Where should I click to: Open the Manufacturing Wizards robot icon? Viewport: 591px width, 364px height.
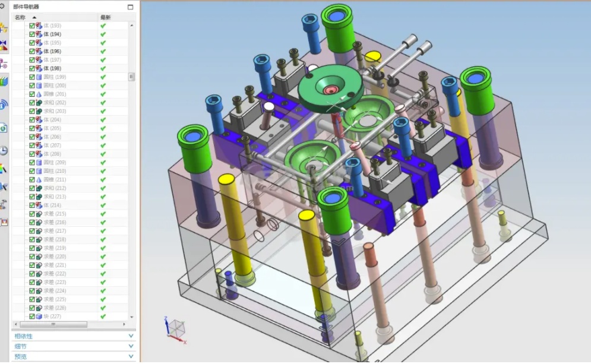(4, 205)
